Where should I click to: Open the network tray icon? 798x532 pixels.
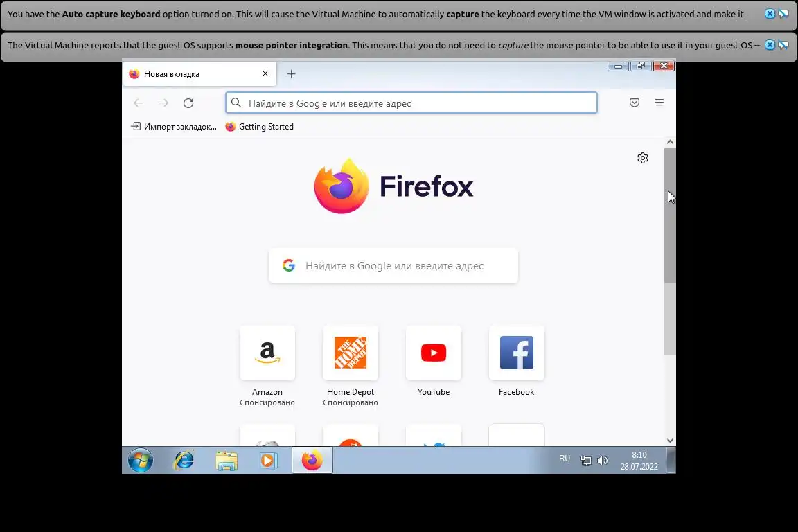[x=586, y=461]
